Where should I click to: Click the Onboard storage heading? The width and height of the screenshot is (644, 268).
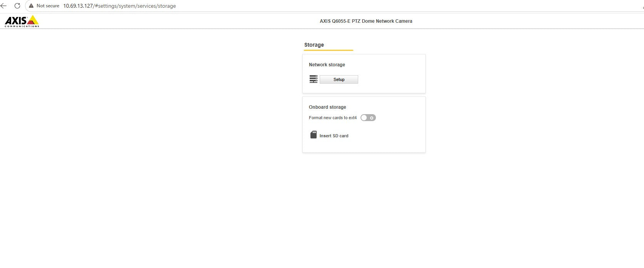(x=327, y=107)
